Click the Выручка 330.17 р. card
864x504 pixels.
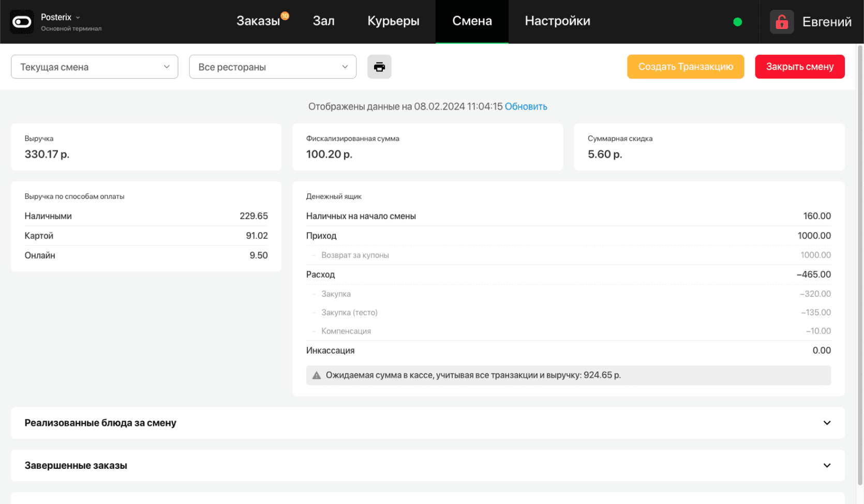146,147
